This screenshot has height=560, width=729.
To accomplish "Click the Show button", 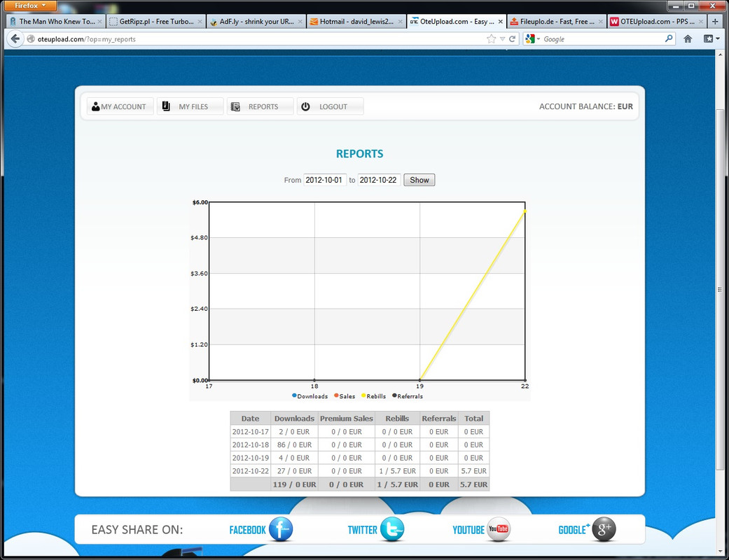I will click(419, 180).
